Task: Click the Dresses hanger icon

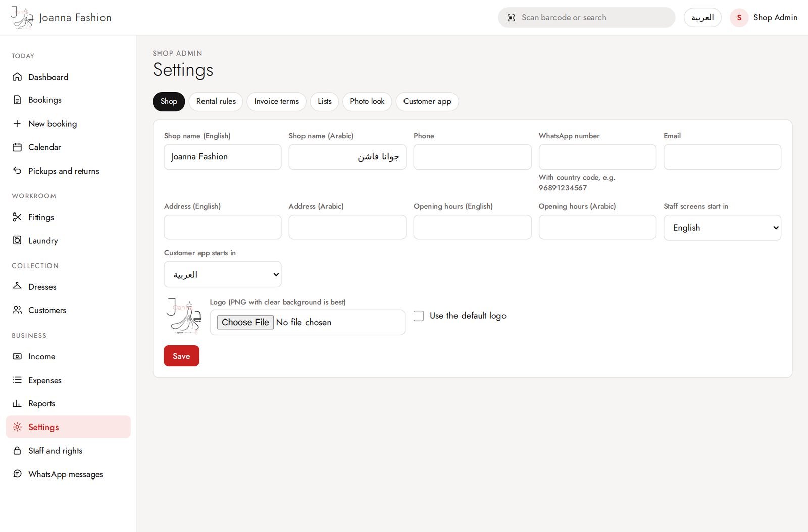Action: (17, 286)
